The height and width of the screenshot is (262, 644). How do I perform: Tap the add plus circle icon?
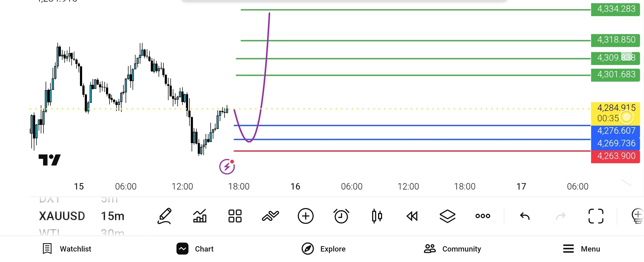306,216
